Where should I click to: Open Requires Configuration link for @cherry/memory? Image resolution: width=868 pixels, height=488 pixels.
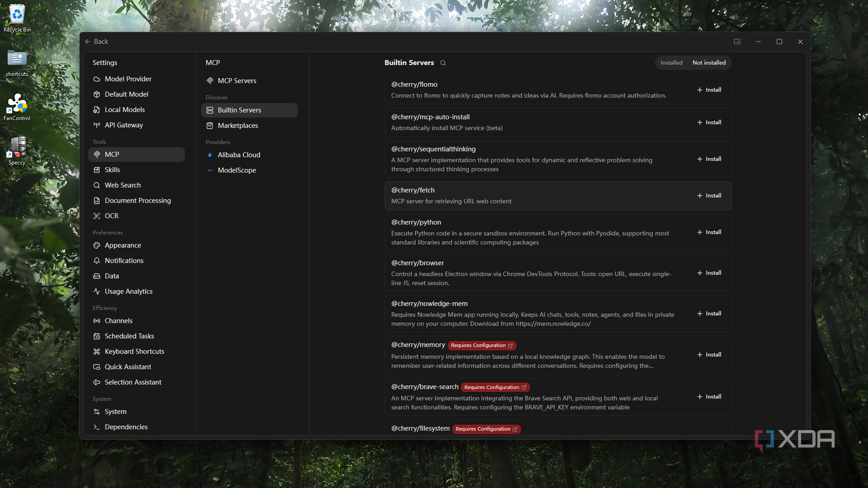482,345
